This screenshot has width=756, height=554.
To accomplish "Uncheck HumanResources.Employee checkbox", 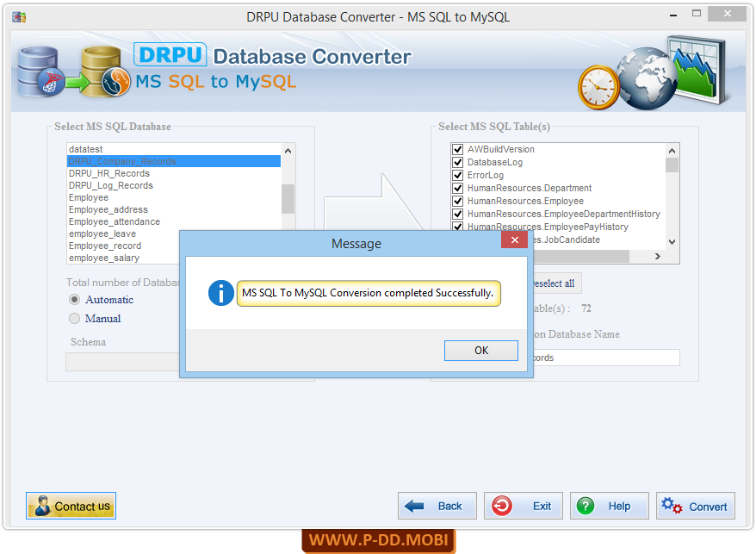I will tap(458, 201).
